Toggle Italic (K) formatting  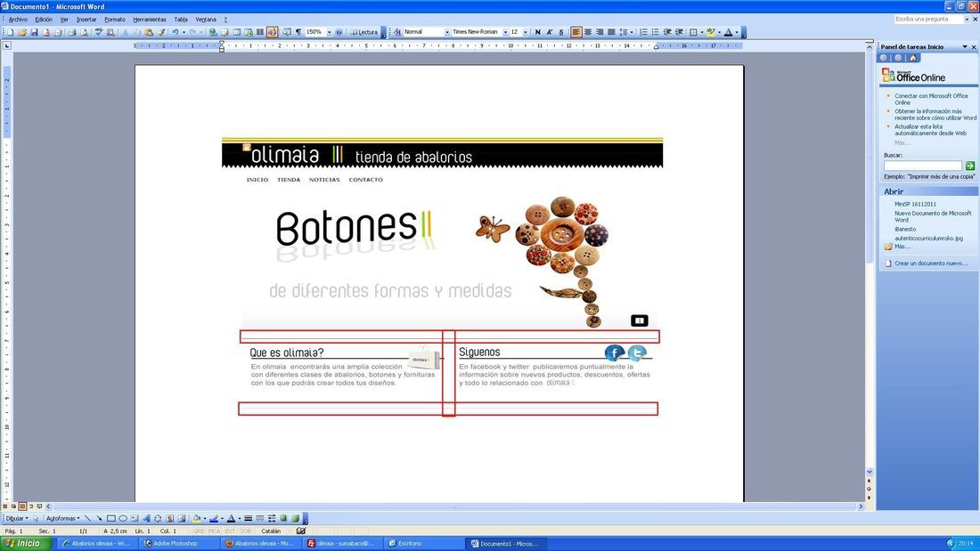point(550,32)
